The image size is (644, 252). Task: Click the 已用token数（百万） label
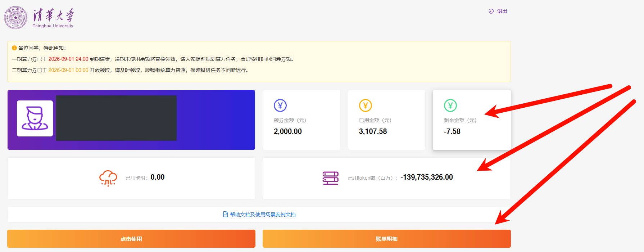click(x=372, y=178)
